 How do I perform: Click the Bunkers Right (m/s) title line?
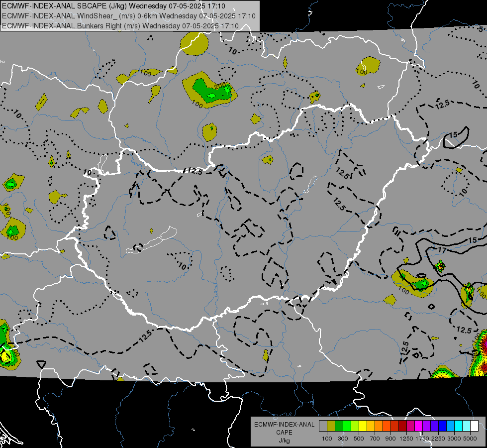[x=120, y=26]
